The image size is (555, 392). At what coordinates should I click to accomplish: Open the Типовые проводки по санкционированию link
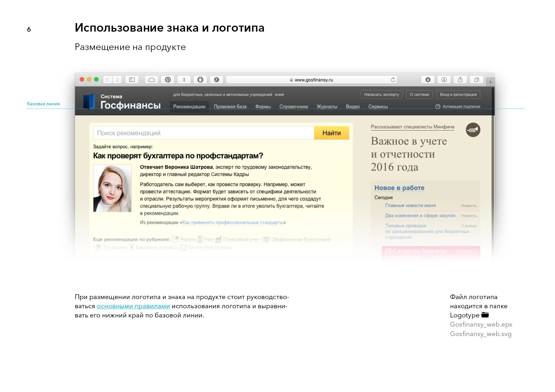coord(427,231)
